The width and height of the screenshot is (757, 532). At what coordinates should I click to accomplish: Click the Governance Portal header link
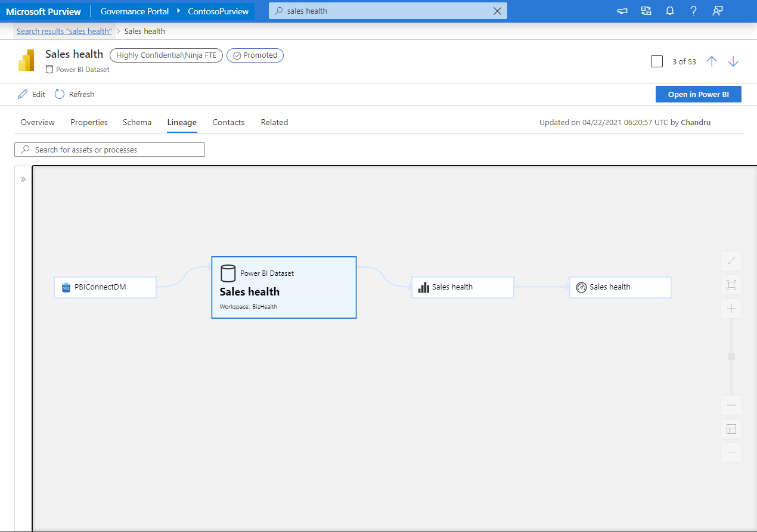[135, 11]
